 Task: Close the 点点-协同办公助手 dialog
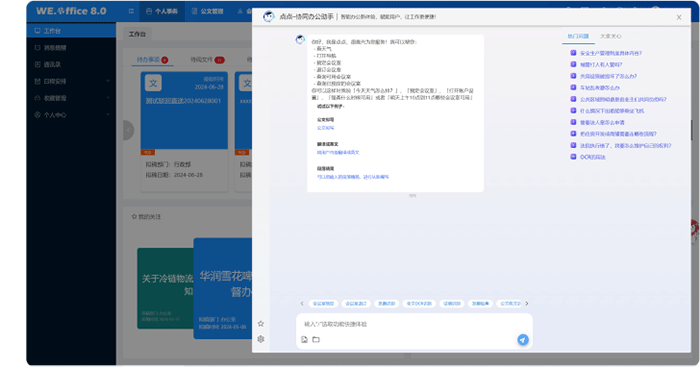pyautogui.click(x=679, y=17)
